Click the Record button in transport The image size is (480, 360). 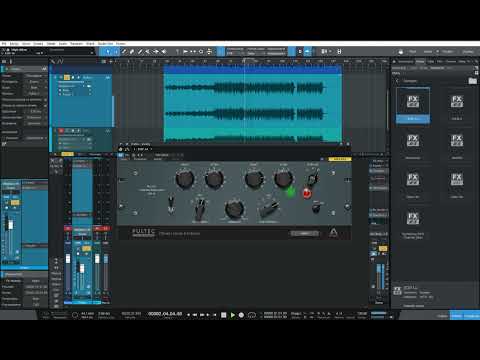coord(241,314)
